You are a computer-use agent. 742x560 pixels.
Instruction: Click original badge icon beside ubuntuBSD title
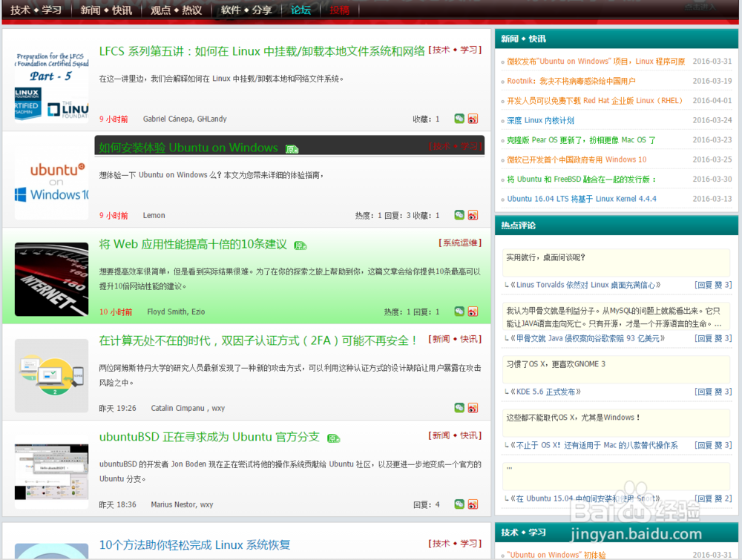334,438
